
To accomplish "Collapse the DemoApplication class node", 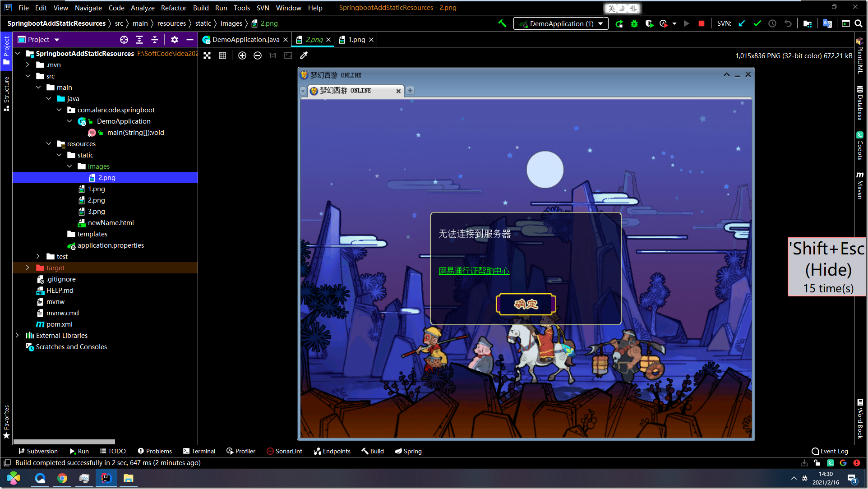I will point(69,121).
